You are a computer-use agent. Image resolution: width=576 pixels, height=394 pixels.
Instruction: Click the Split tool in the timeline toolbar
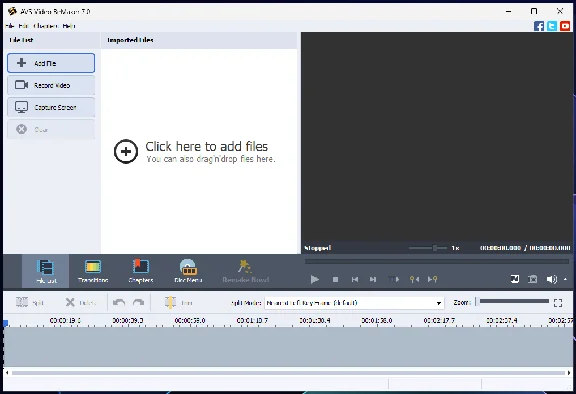click(30, 303)
